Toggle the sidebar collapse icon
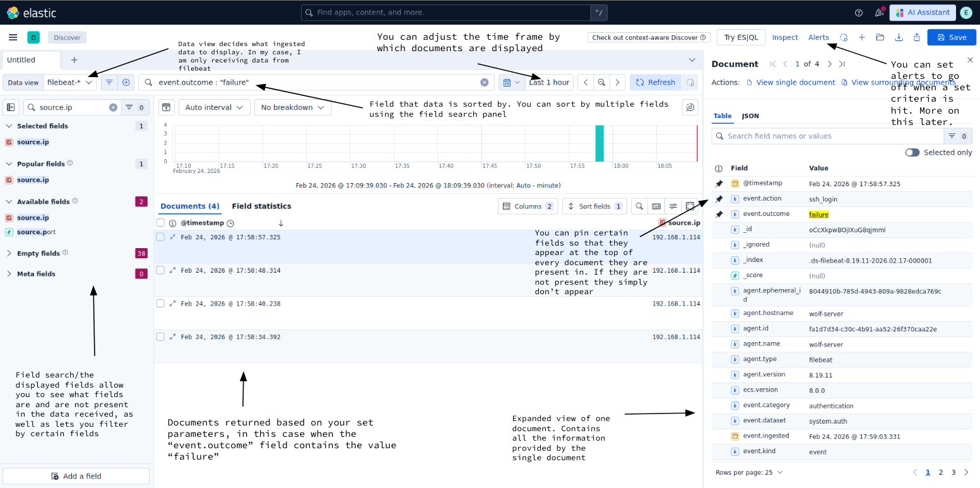980x488 pixels. point(11,107)
